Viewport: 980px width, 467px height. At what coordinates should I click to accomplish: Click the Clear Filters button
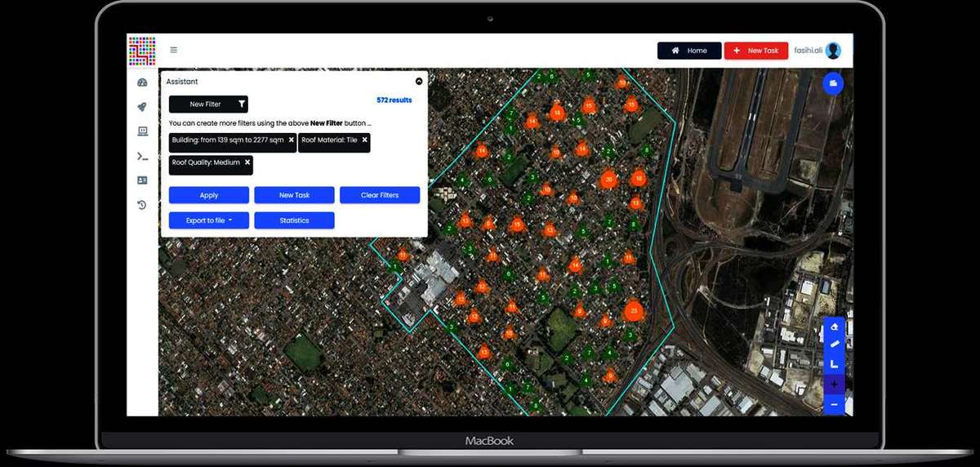coord(380,195)
